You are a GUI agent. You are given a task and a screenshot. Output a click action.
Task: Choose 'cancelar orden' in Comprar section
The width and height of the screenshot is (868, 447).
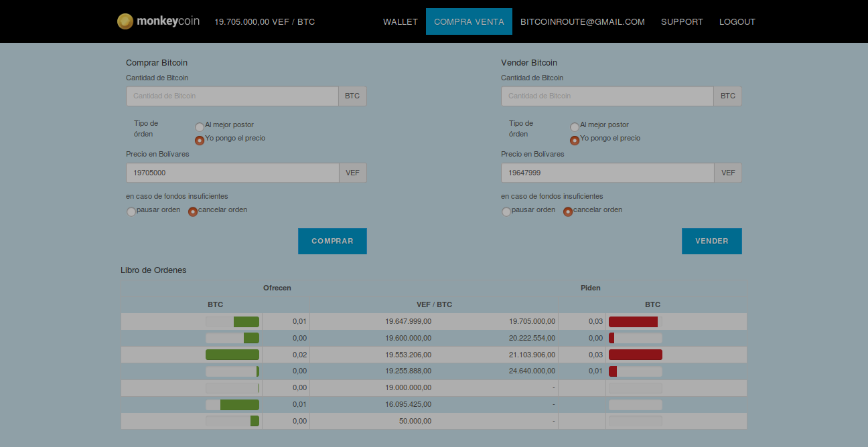click(x=193, y=211)
